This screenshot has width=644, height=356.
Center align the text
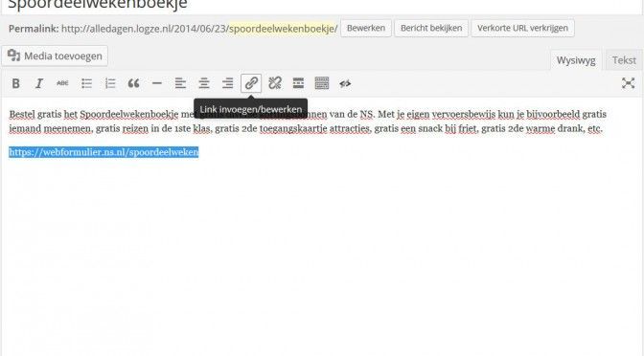point(204,83)
